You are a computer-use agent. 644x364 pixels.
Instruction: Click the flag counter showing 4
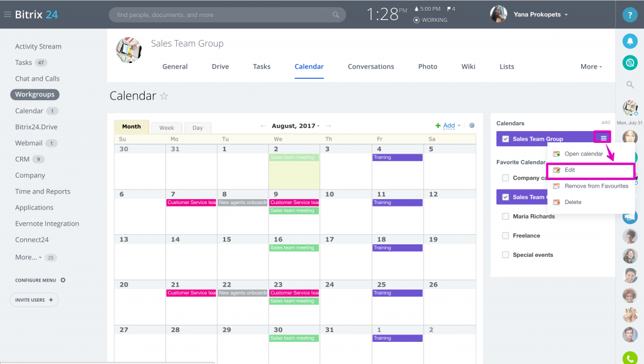(451, 9)
